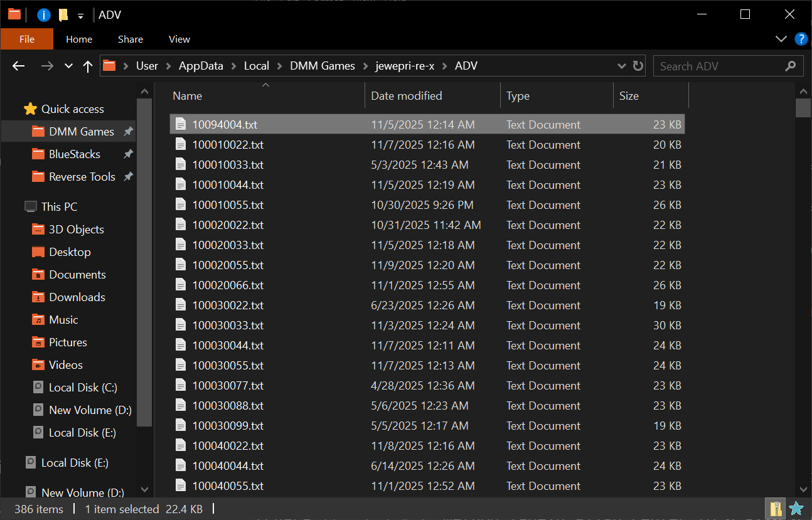Open the Help question mark icon
The height and width of the screenshot is (520, 812).
click(801, 39)
